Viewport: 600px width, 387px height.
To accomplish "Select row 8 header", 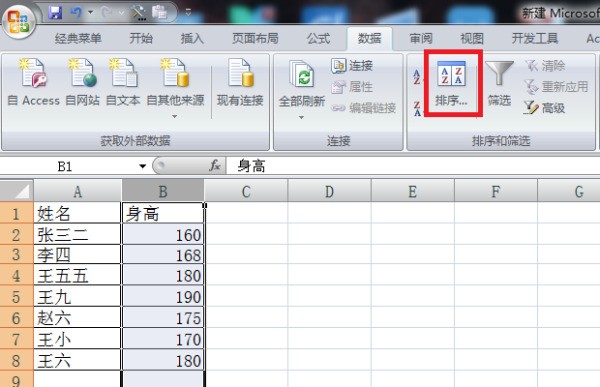I will point(16,360).
